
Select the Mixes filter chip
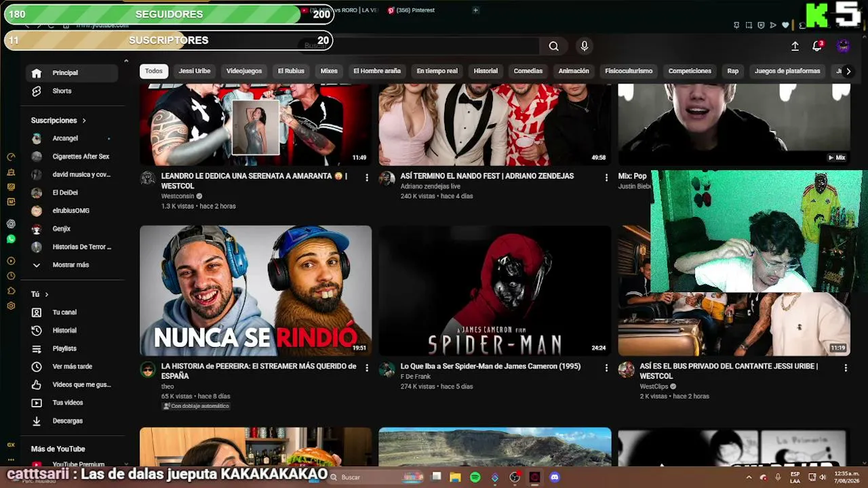click(329, 71)
